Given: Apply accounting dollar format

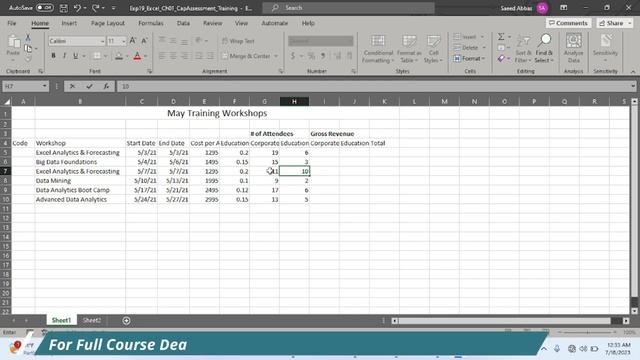Looking at the screenshot, I should pyautogui.click(x=293, y=56).
